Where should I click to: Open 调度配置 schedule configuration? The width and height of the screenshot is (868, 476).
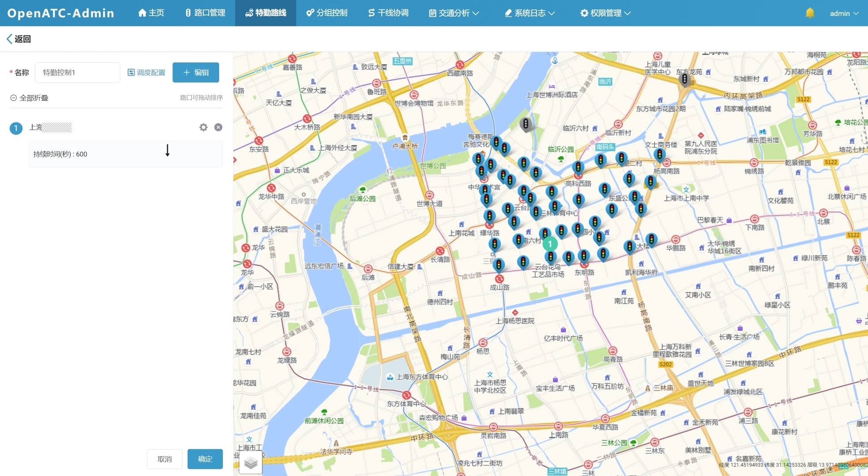click(146, 72)
